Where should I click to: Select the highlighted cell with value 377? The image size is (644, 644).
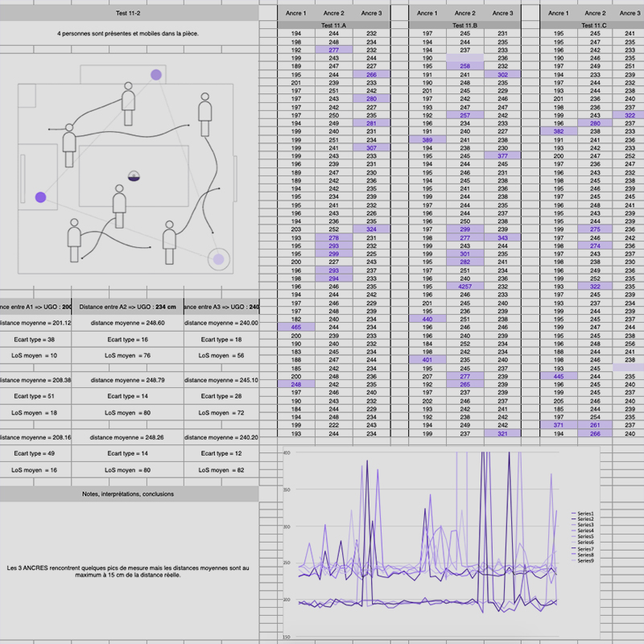[x=502, y=156]
